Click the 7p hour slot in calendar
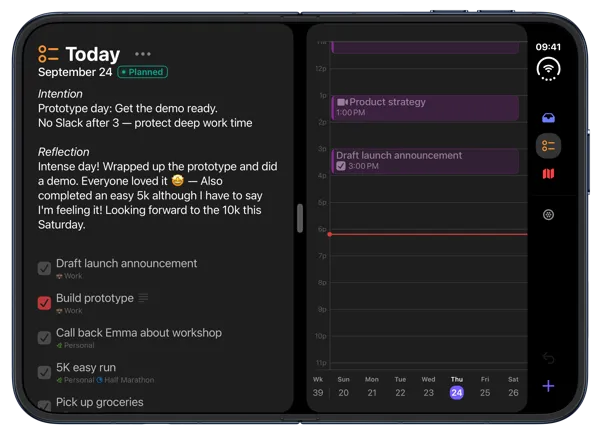The image size is (600, 436). pos(428,269)
